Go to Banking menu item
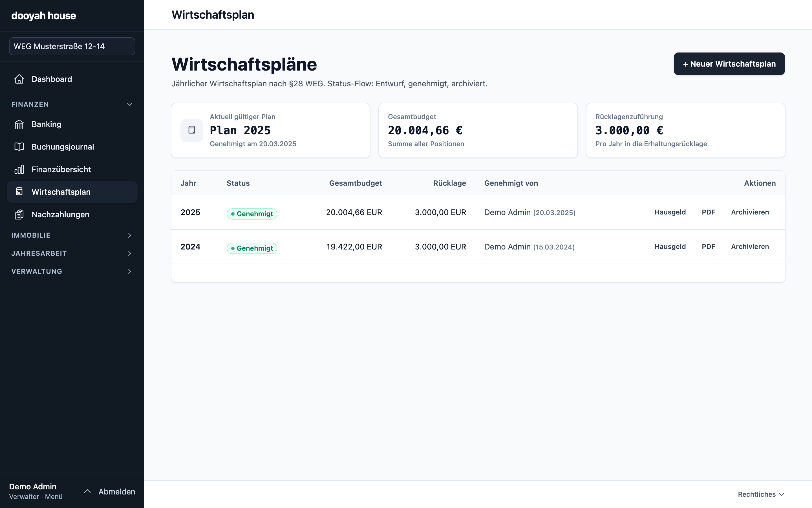The image size is (812, 508). (x=72, y=124)
